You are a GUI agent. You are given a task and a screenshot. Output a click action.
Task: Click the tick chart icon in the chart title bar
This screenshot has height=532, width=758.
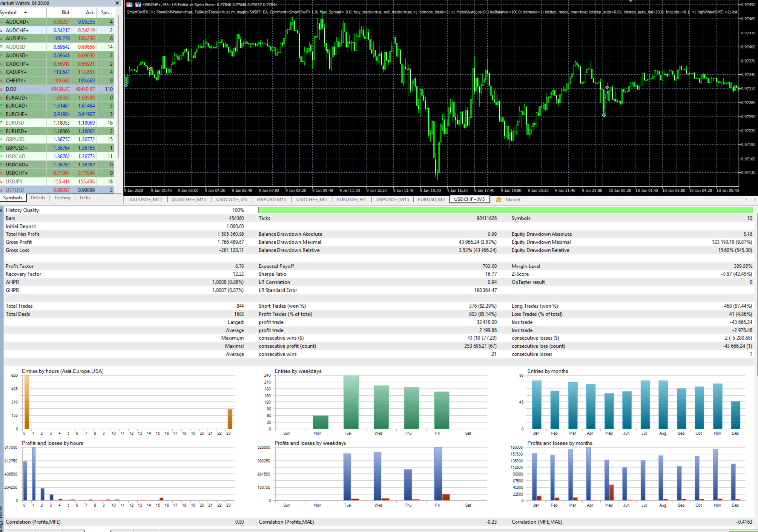(x=138, y=4)
